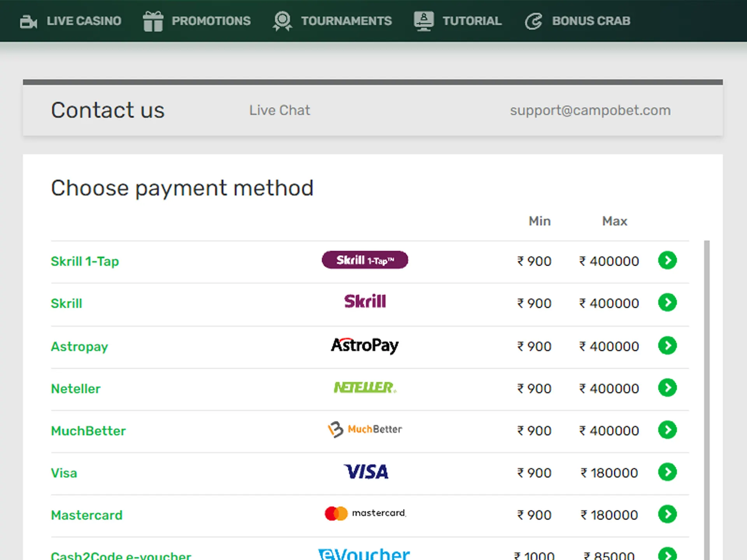Open the TUTORIAL menu item
This screenshot has width=747, height=560.
(472, 21)
